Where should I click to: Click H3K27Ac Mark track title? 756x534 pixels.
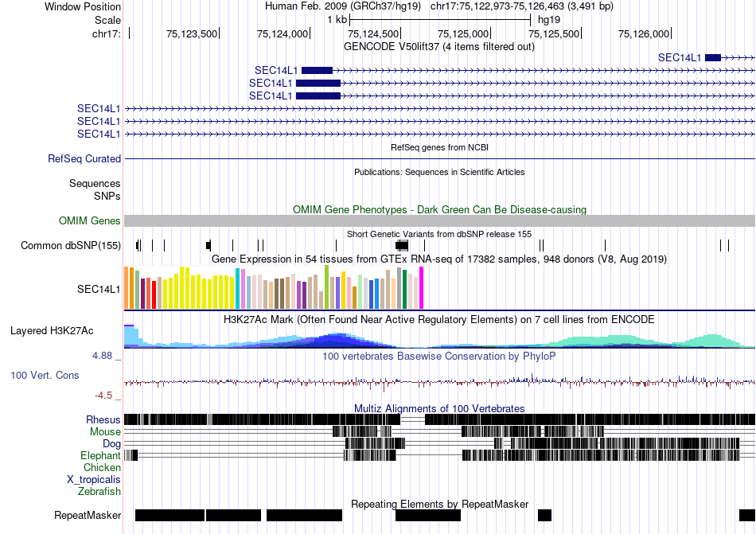tap(439, 320)
